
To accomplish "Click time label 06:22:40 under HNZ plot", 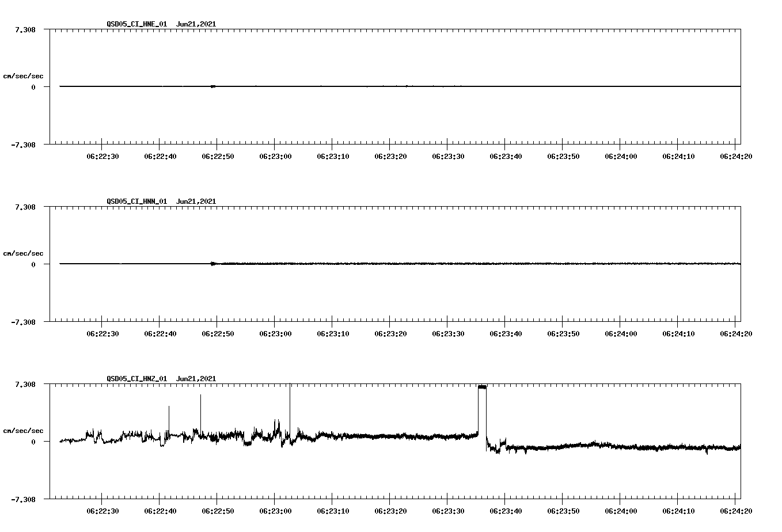I will click(160, 511).
